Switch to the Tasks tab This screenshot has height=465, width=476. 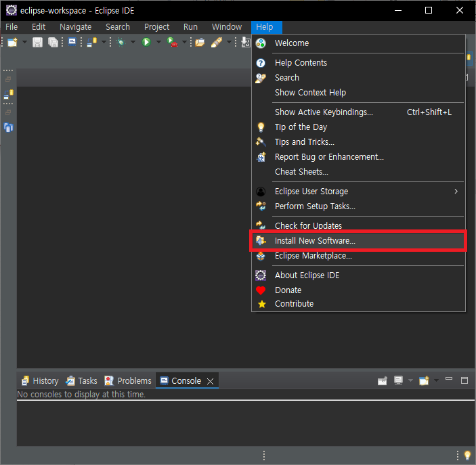tap(81, 381)
